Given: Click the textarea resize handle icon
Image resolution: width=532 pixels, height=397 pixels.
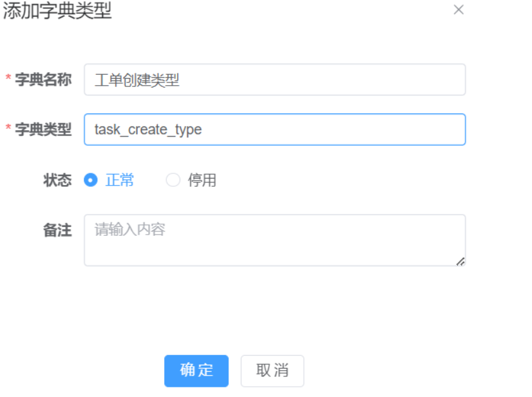Looking at the screenshot, I should (462, 261).
